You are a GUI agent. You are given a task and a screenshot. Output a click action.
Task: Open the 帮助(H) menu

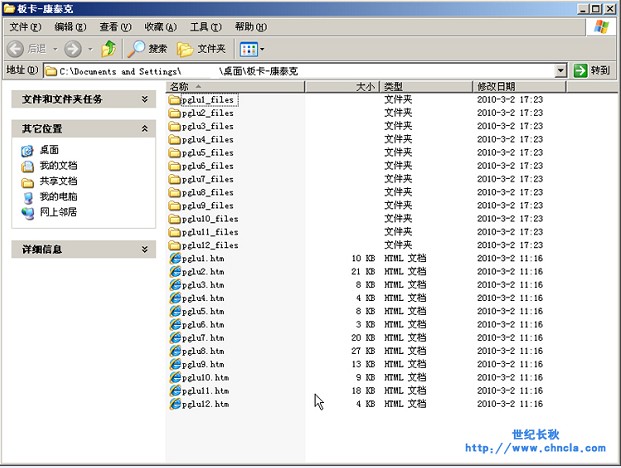click(251, 27)
